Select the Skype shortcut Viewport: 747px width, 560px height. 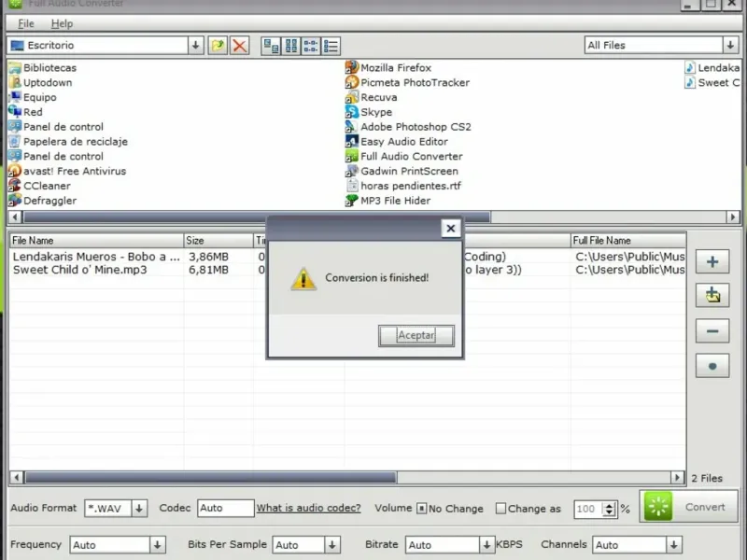[369, 112]
